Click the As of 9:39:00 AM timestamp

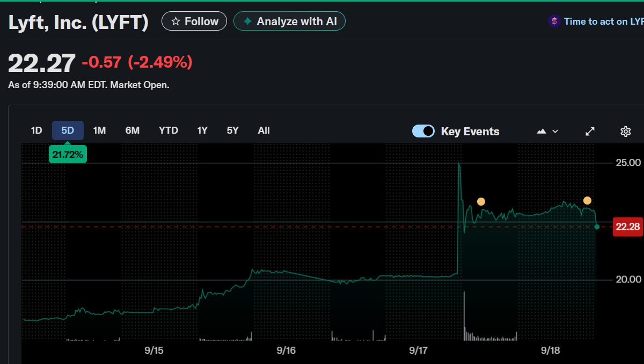click(89, 85)
